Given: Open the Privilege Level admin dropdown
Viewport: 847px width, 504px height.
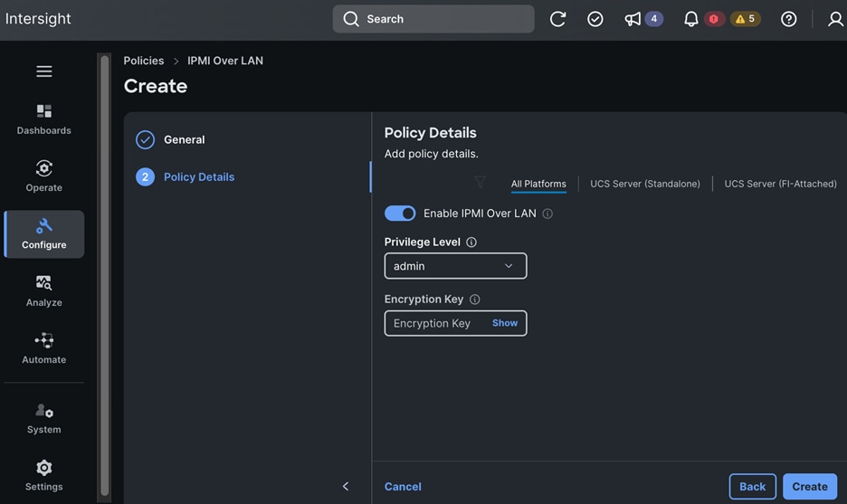Looking at the screenshot, I should [455, 266].
